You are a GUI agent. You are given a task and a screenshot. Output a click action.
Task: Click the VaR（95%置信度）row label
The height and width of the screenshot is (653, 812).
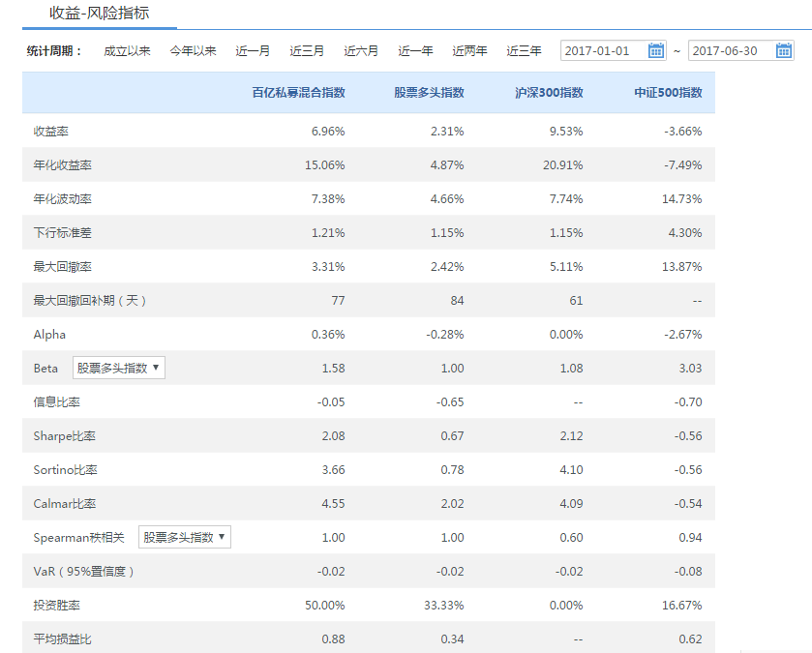[x=84, y=571]
